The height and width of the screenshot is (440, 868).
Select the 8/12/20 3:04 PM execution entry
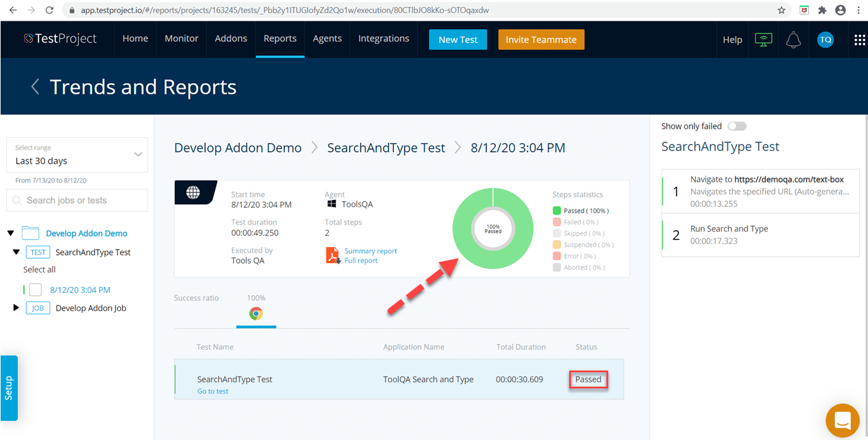pyautogui.click(x=80, y=290)
